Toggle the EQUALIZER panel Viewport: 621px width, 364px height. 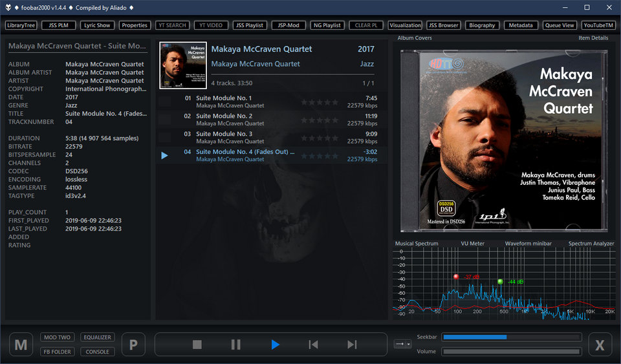[98, 337]
